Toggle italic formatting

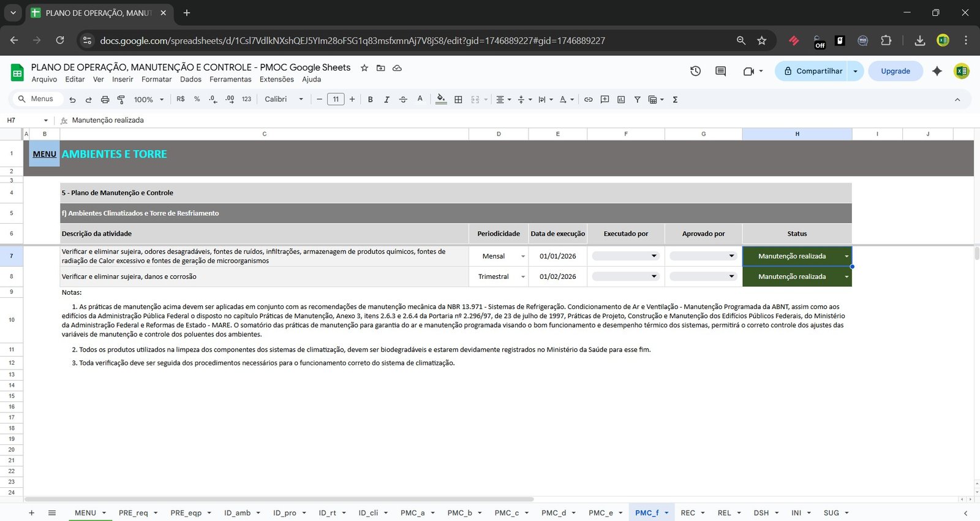click(386, 99)
